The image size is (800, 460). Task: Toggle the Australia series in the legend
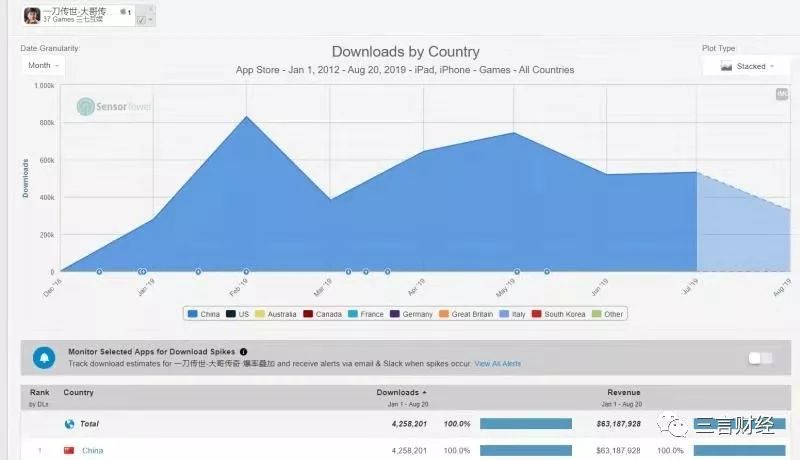click(x=276, y=314)
